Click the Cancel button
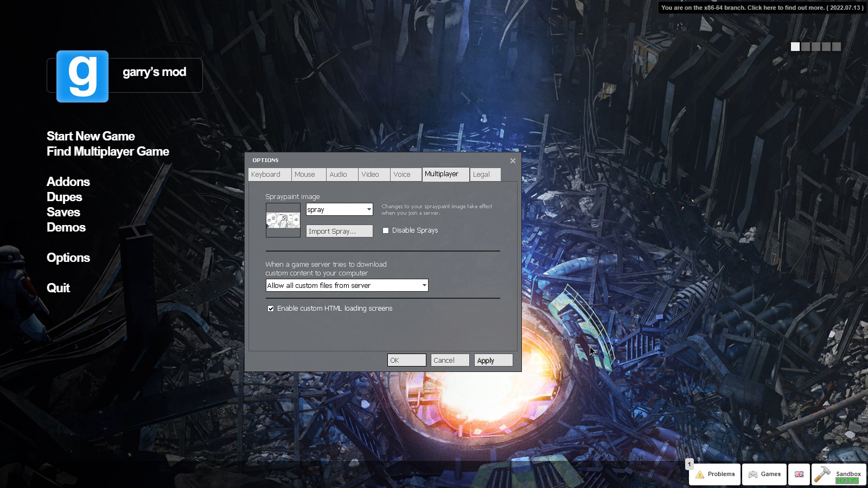Screen dimensions: 868x488 (x=450, y=360)
